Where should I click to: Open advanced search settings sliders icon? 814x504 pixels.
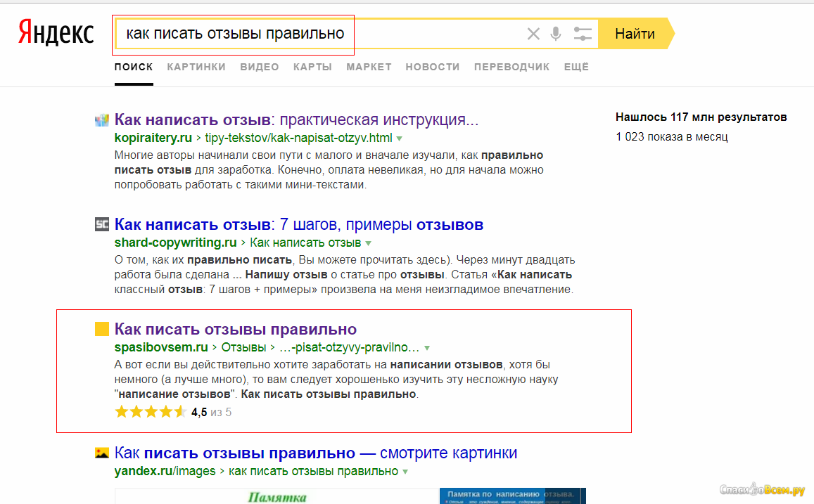coord(583,34)
